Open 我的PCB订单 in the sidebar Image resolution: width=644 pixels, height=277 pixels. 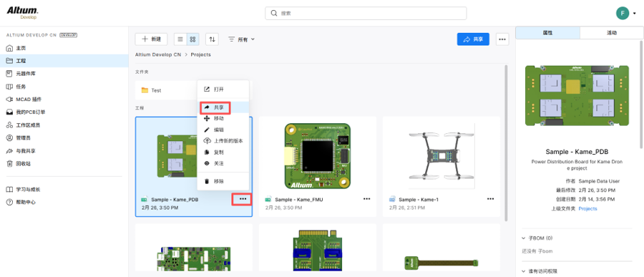click(26, 112)
